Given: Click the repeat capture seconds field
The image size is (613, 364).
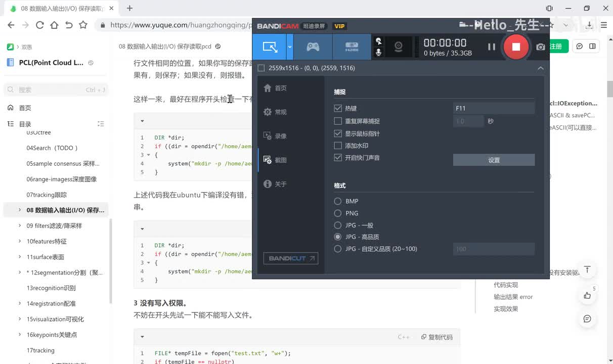Looking at the screenshot, I should [468, 121].
